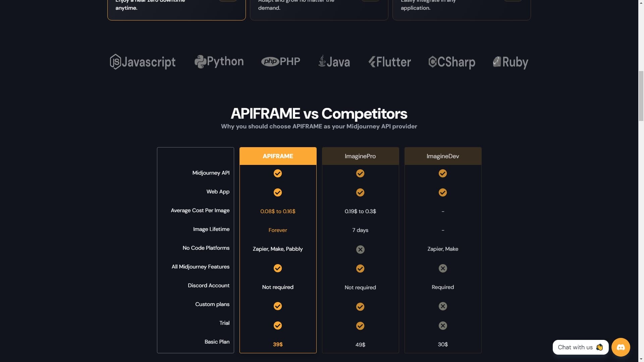Click the Flutter logo

390,62
